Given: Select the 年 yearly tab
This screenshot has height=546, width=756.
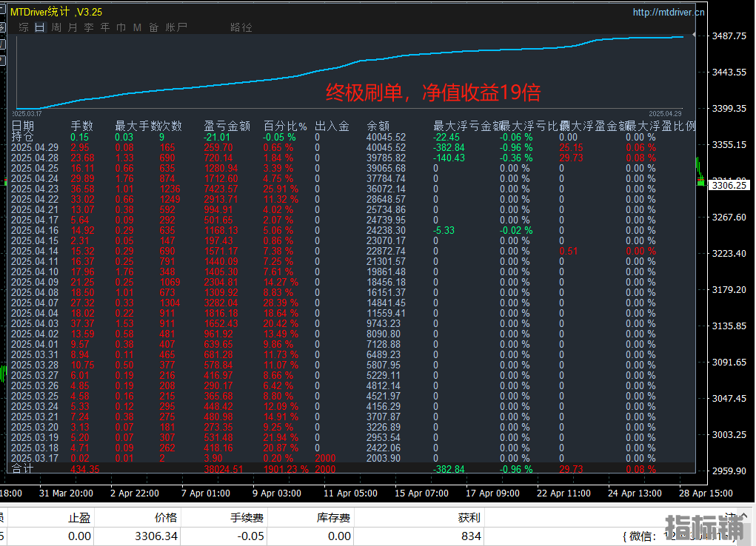Looking at the screenshot, I should tap(105, 27).
